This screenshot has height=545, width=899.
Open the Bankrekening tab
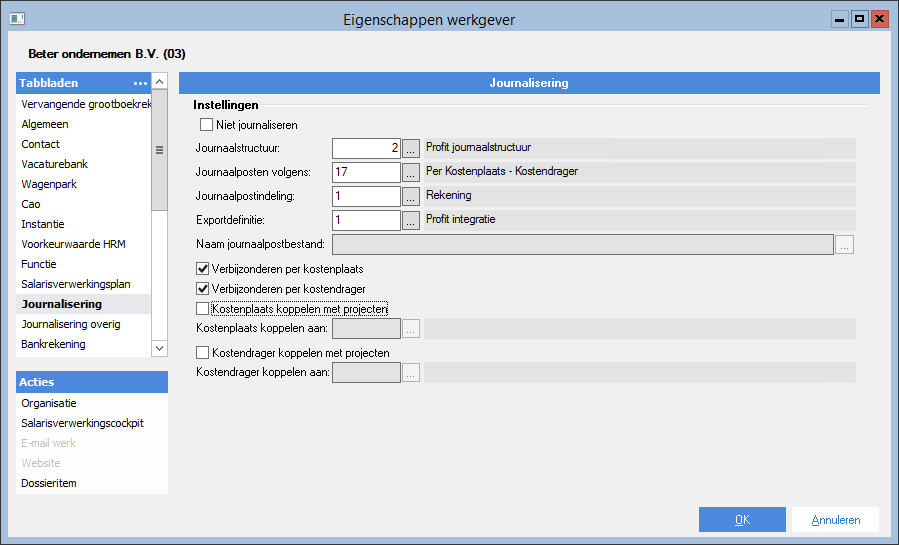pos(84,344)
